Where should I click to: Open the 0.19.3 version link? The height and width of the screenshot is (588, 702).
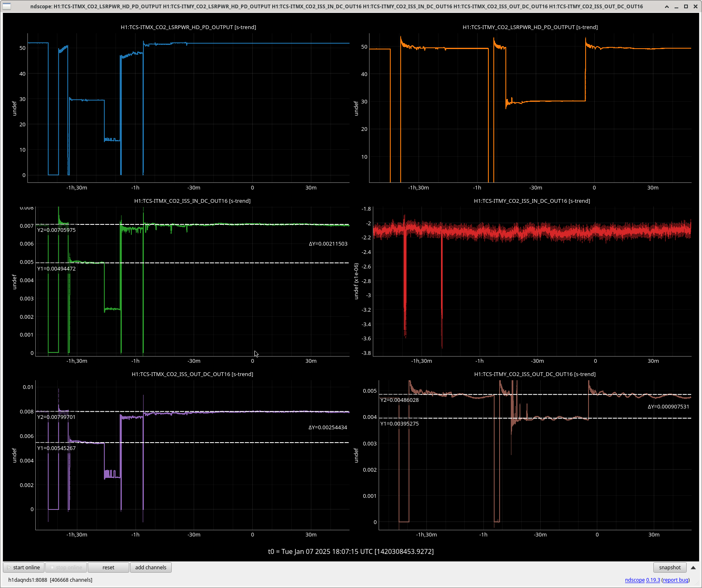click(653, 580)
